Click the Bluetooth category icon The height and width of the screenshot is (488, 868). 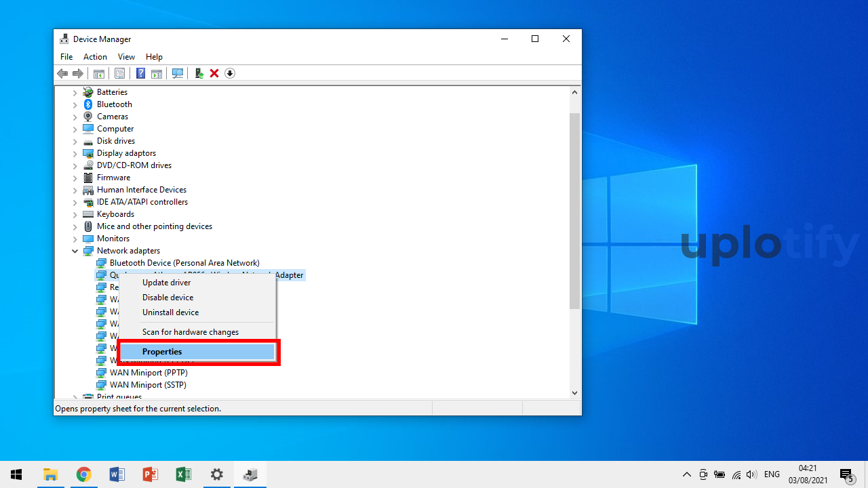[88, 104]
